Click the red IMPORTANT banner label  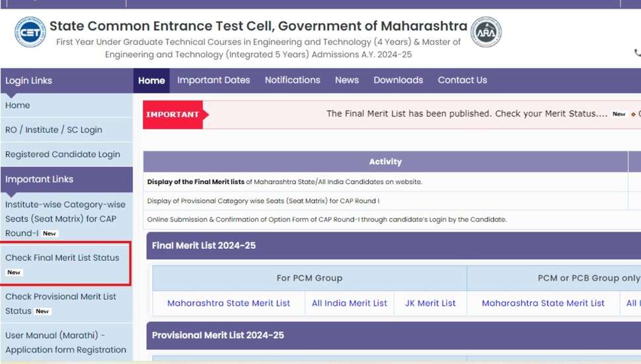pyautogui.click(x=173, y=114)
